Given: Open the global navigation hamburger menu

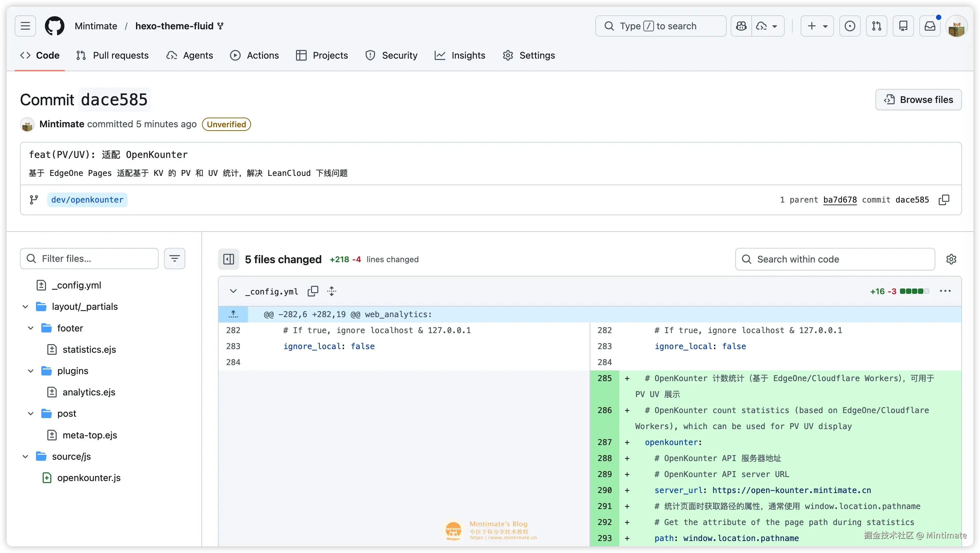Looking at the screenshot, I should pos(25,26).
